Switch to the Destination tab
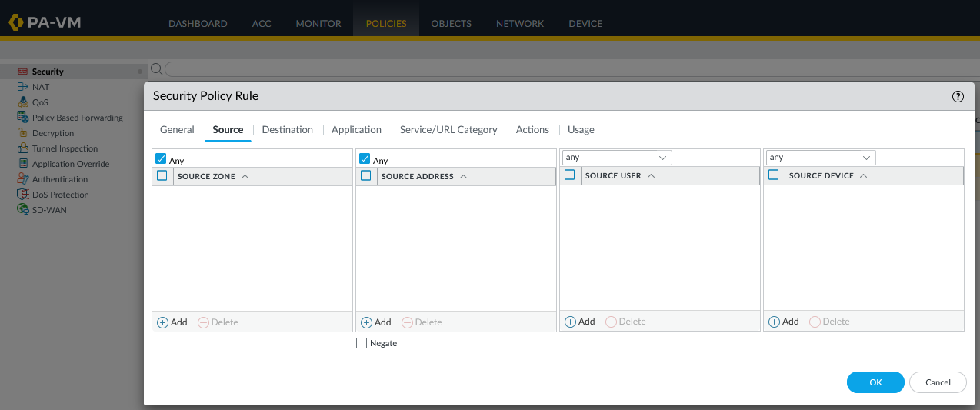Screen dimensions: 980x410 coord(287,129)
